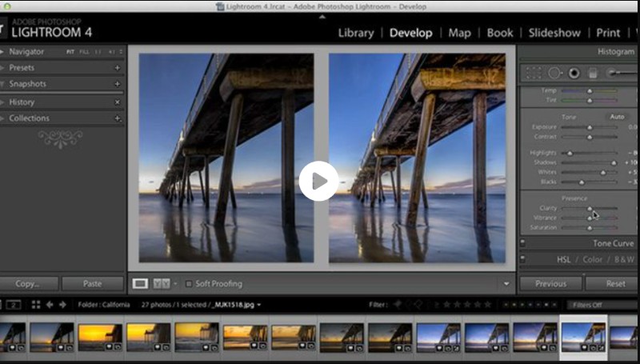
Task: Expand the Navigator panel
Action: (x=3, y=51)
